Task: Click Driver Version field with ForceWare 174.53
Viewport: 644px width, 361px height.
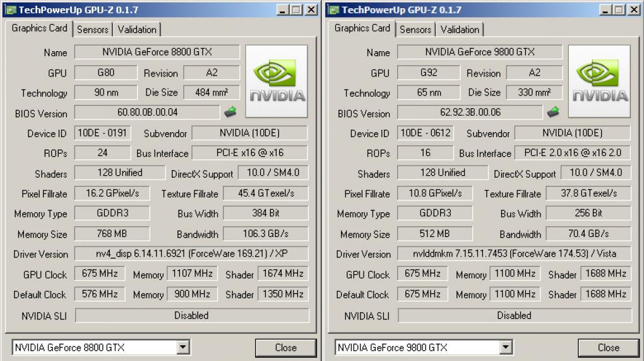Action: [x=514, y=254]
